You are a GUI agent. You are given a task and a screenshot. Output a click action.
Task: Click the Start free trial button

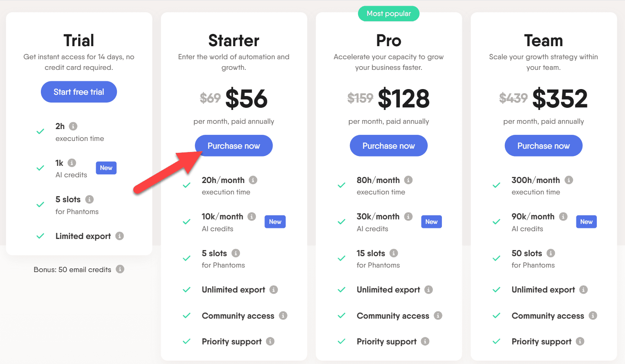click(78, 92)
